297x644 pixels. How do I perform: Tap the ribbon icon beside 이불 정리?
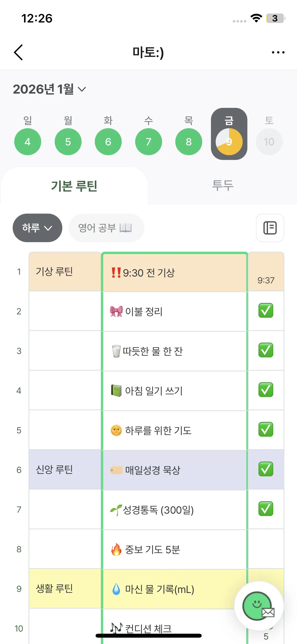116,311
